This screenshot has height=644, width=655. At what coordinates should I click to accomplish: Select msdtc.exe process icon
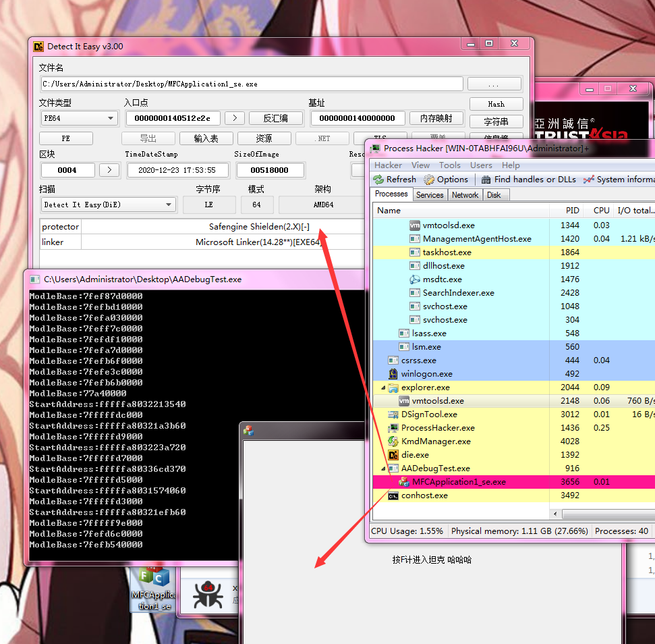tap(414, 279)
